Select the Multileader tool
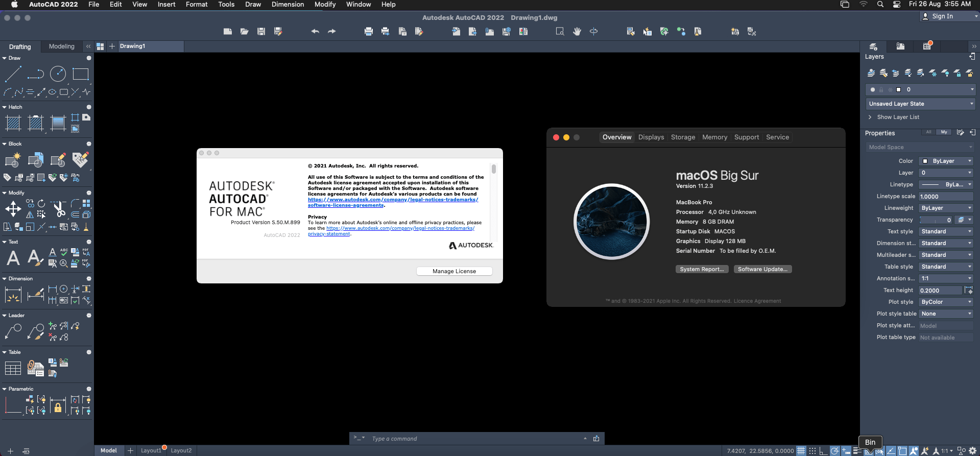 tap(13, 331)
